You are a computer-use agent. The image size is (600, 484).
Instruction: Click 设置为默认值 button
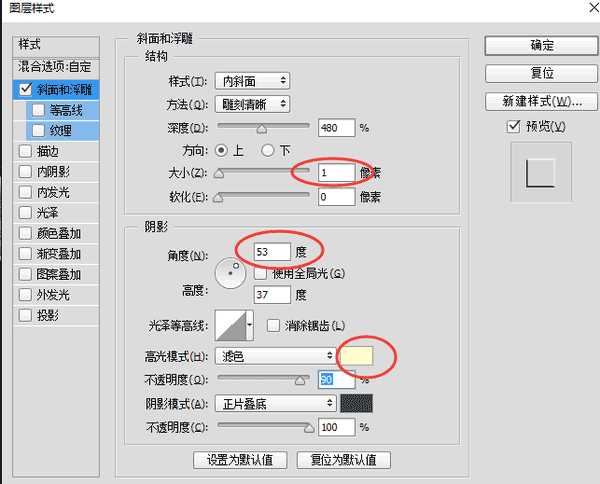click(240, 460)
